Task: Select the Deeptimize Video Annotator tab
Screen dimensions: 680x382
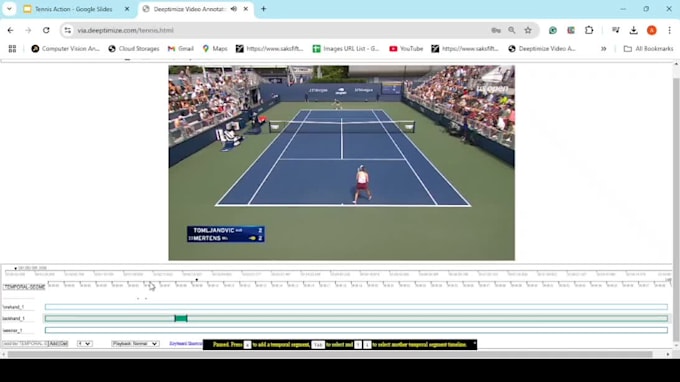Action: (189, 9)
